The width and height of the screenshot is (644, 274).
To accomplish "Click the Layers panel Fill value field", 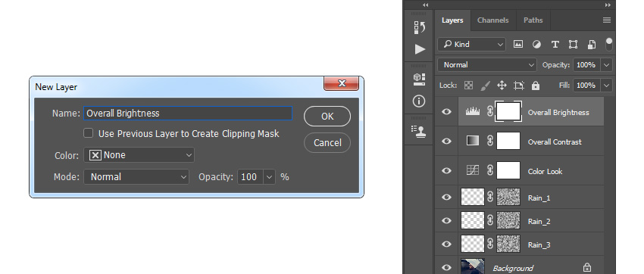I will pos(587,86).
